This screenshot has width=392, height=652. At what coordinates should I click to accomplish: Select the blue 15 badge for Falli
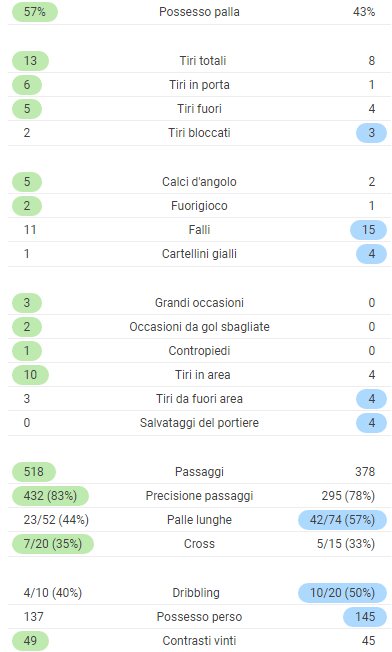tap(368, 230)
